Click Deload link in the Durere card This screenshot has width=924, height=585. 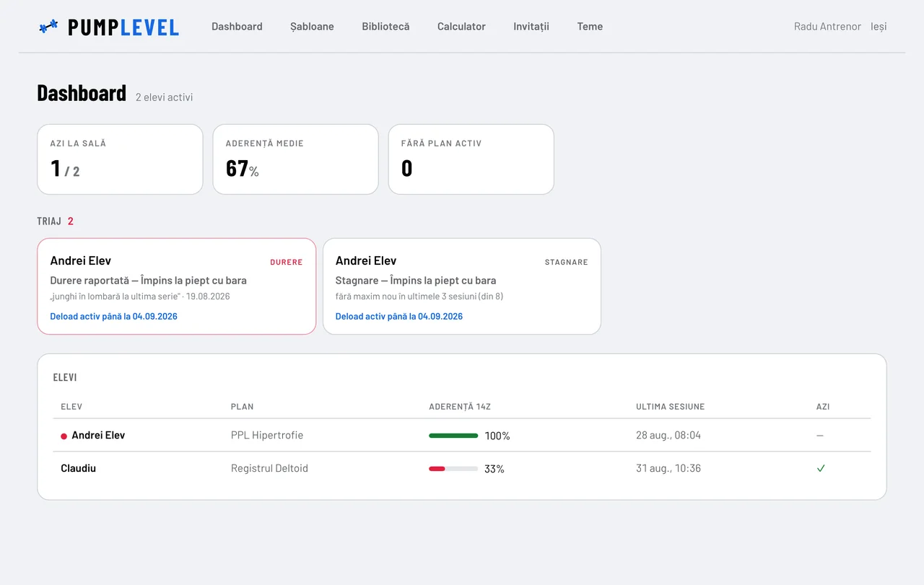coord(113,317)
